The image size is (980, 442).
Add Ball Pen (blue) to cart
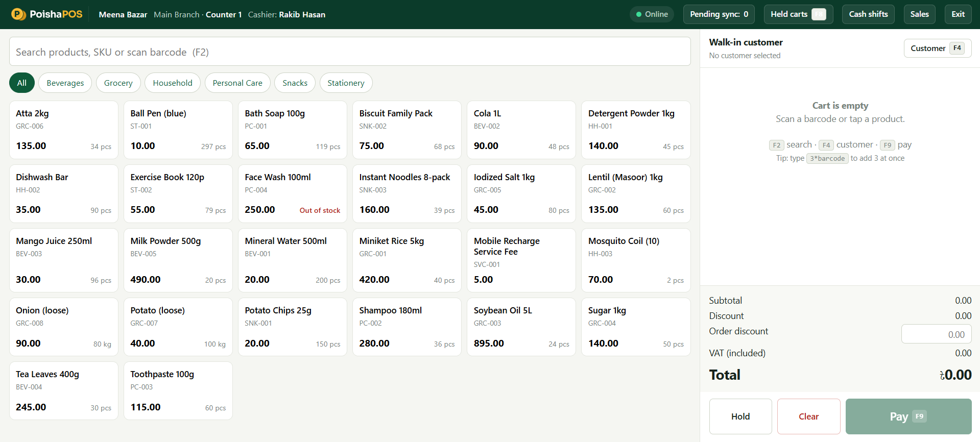click(178, 130)
